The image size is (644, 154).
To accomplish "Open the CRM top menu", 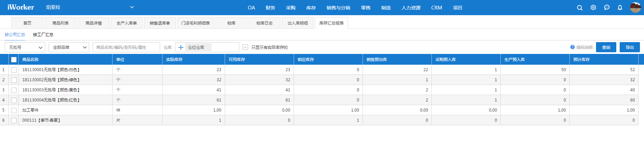I will (x=437, y=7).
